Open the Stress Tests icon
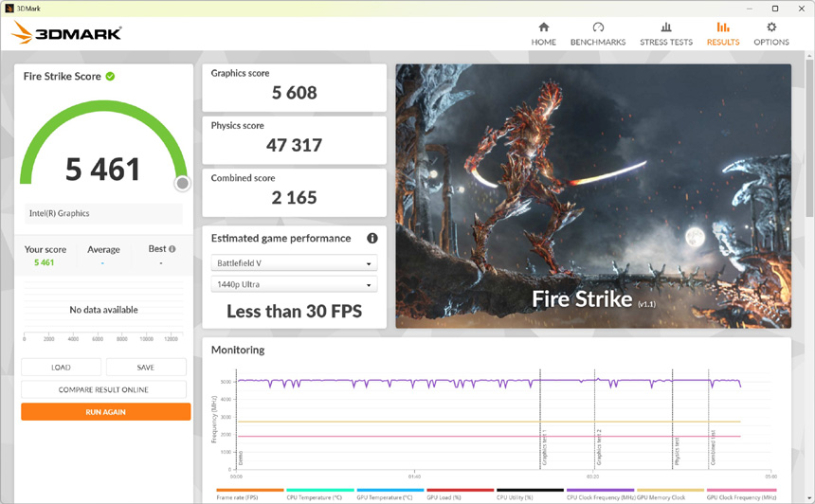 coord(666,27)
